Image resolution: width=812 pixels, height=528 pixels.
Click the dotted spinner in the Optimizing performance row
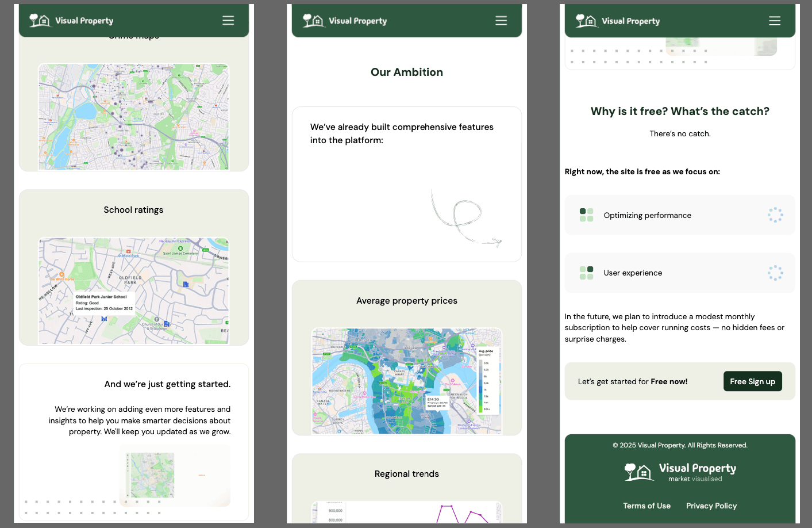[x=775, y=215]
